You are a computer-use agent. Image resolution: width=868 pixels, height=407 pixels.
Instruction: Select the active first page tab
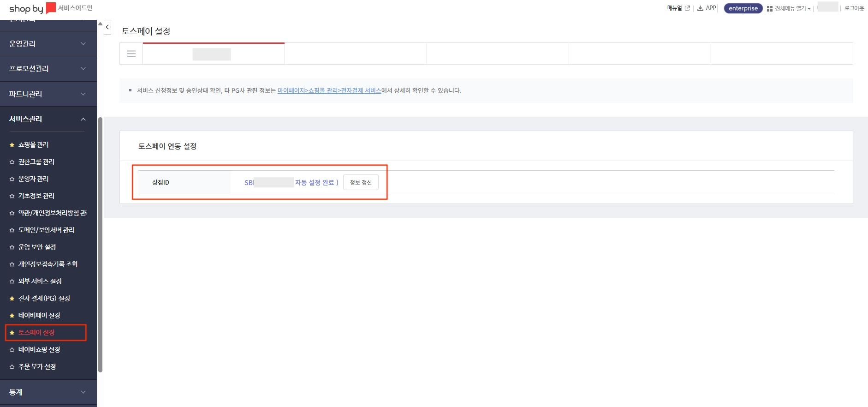point(214,54)
